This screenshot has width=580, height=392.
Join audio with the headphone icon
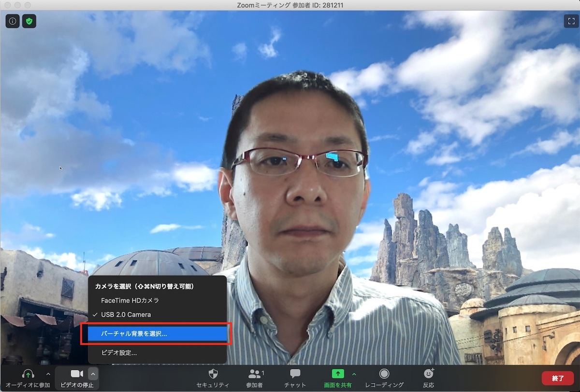[28, 374]
